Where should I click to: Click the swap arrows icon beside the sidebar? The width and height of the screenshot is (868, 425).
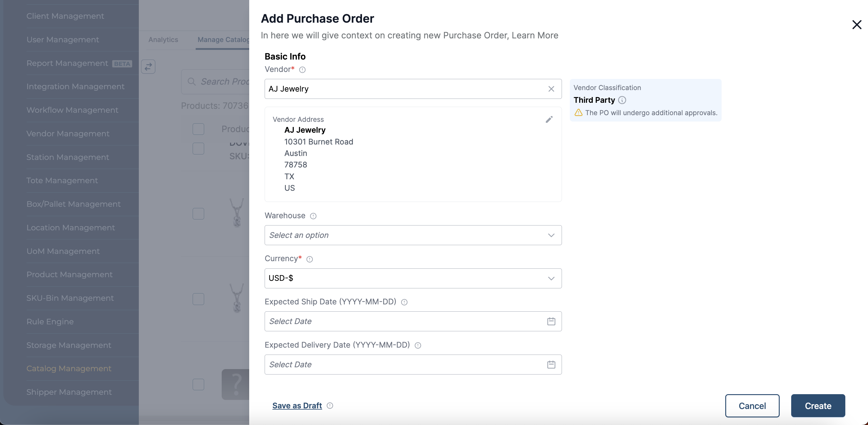pyautogui.click(x=148, y=67)
